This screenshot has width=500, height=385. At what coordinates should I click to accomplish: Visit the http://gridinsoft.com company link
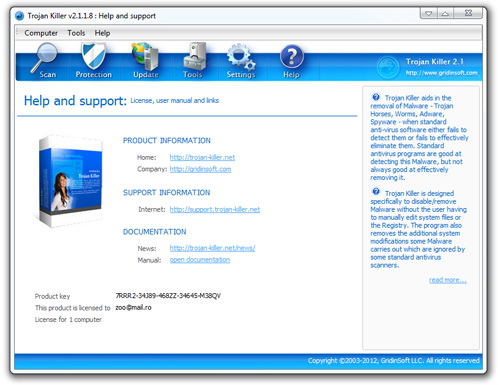(200, 169)
